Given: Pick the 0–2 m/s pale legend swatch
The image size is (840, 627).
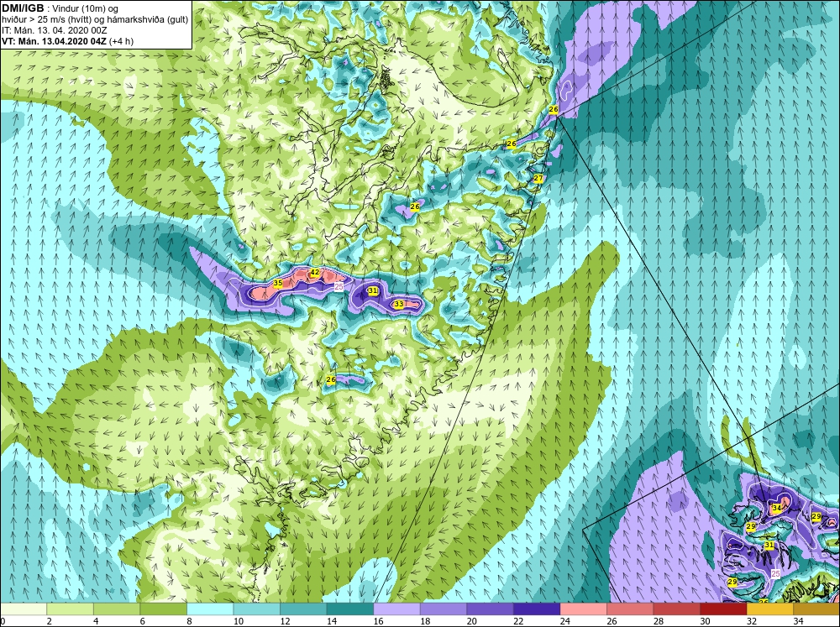Looking at the screenshot, I should [24, 609].
